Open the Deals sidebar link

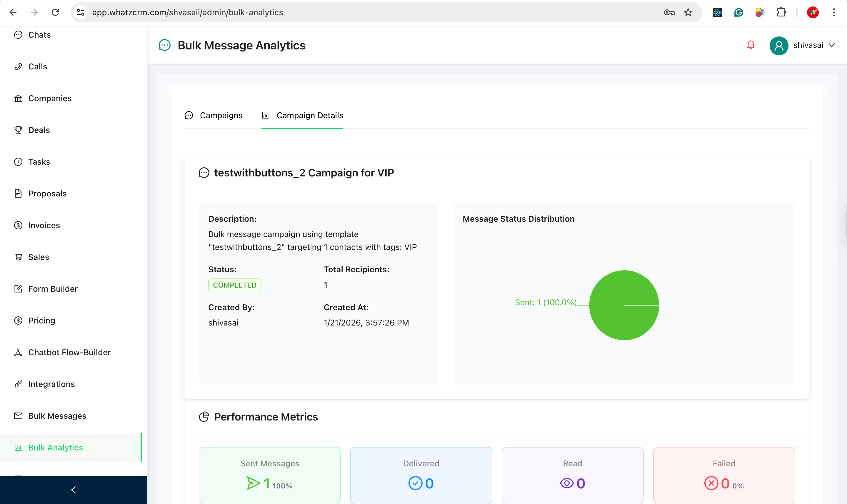point(39,130)
